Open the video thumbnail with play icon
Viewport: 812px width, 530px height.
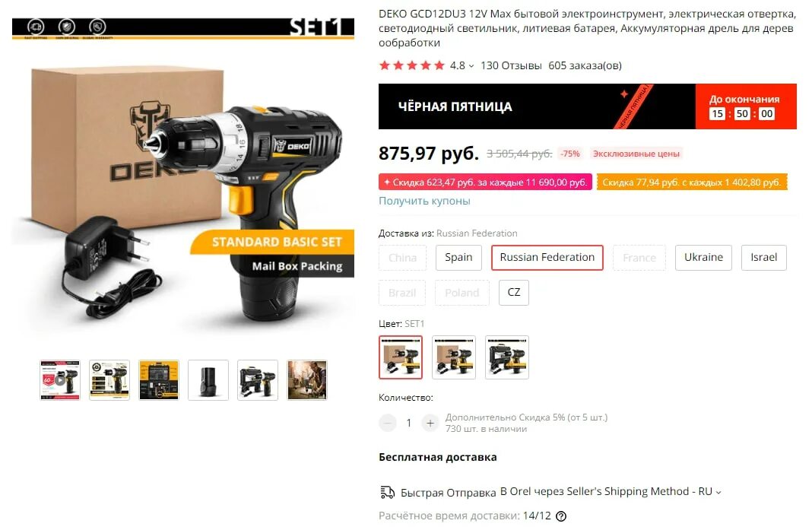point(60,380)
